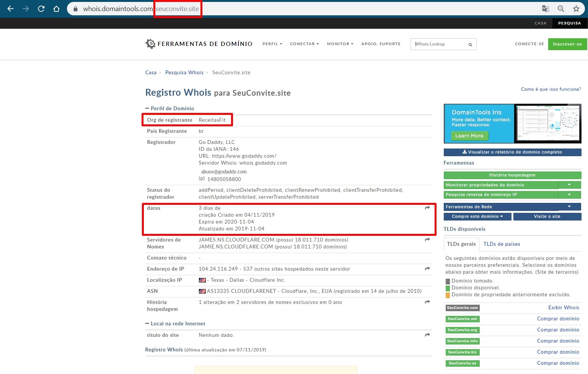Image resolution: width=588 pixels, height=374 pixels.
Task: Click share arrow in título do site row
Action: pos(427,335)
